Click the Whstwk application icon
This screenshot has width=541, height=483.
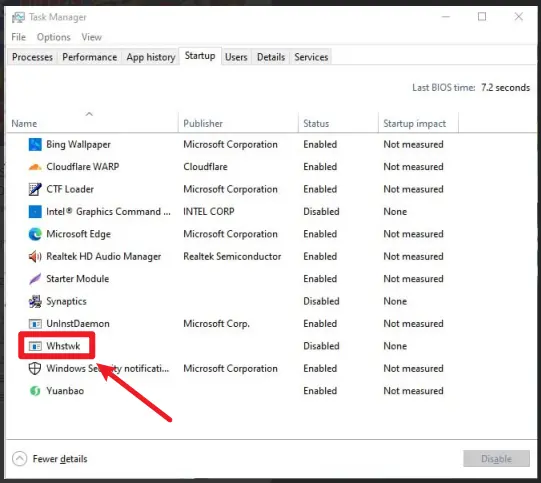[35, 346]
